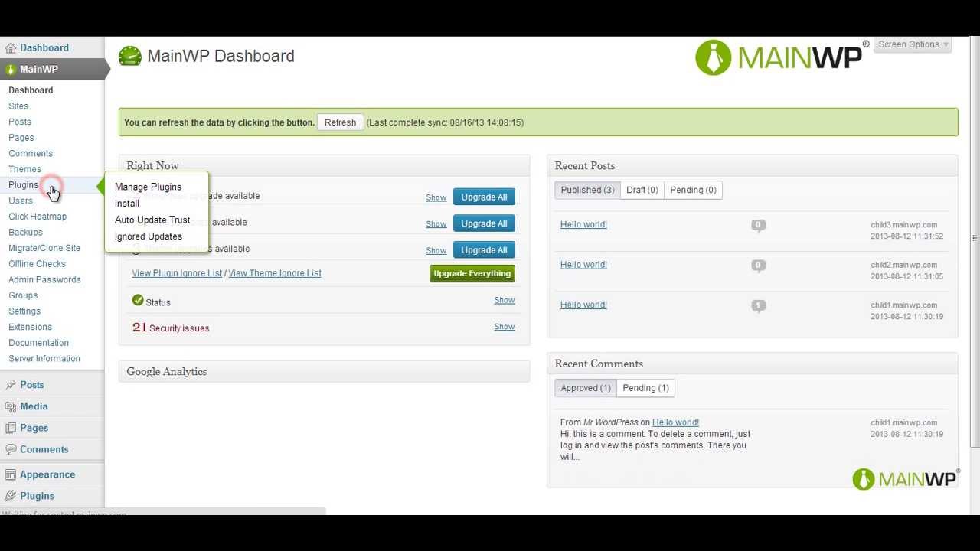Open Server Information in sidebar
This screenshot has height=551, width=980.
click(44, 359)
